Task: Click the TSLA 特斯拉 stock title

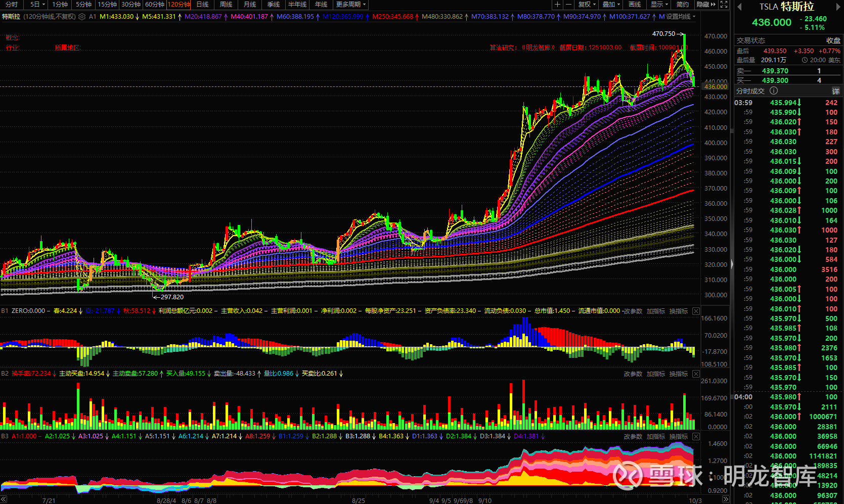Action: pos(787,7)
